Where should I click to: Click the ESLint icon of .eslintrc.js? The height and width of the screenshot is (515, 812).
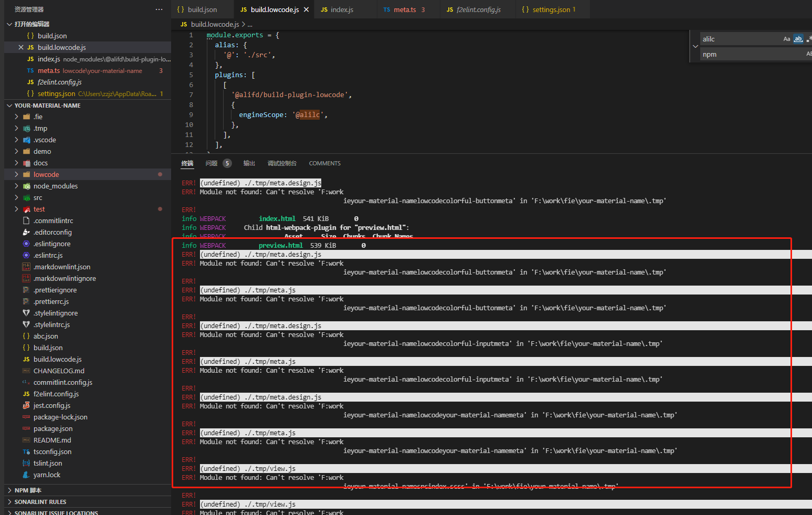[x=26, y=255]
